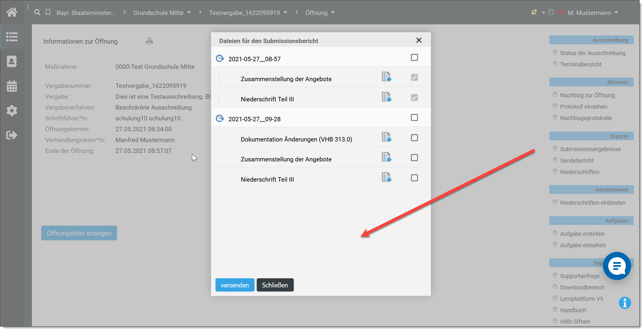Image resolution: width=644 pixels, height=331 pixels.
Task: Select the Dokumentation Änderungen (VHB 313.0) label
Action: [296, 139]
